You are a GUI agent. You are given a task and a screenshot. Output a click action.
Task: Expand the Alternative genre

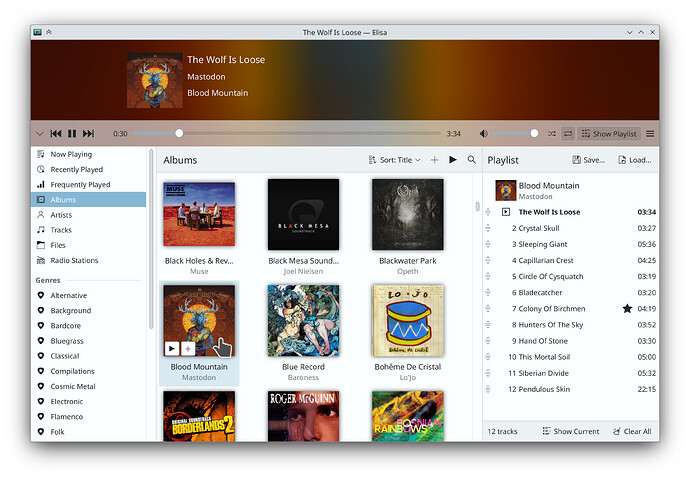(69, 296)
